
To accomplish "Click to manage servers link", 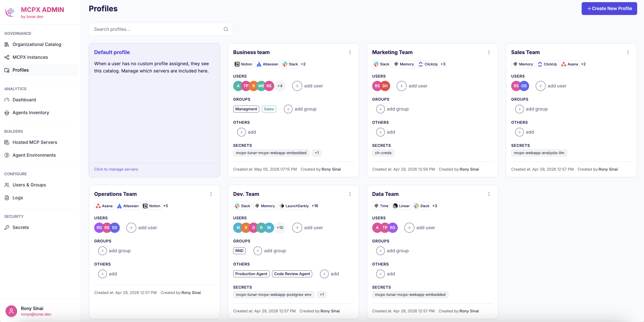I will pos(116,169).
